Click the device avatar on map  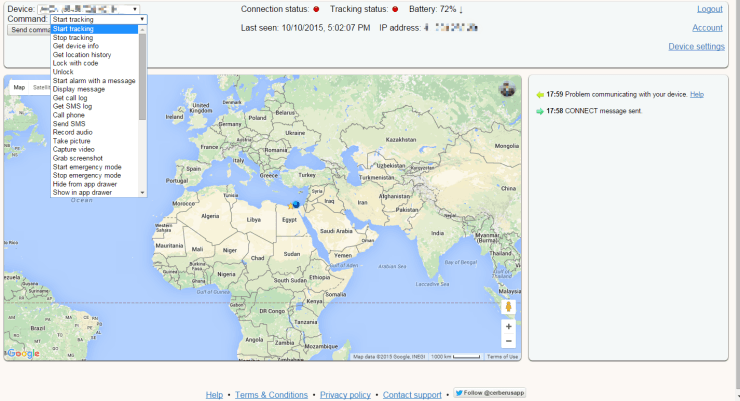tap(507, 89)
